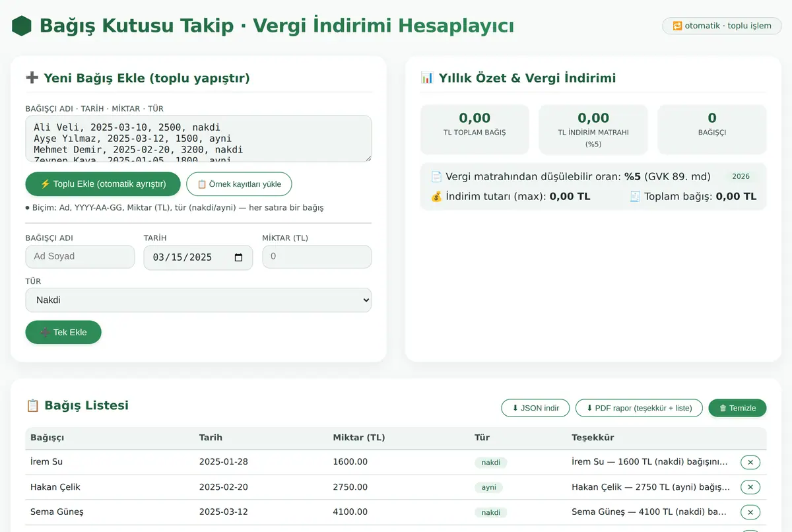Viewport: 792px width, 532px height.
Task: Open the calendar picker icon in date field
Action: pos(239,257)
